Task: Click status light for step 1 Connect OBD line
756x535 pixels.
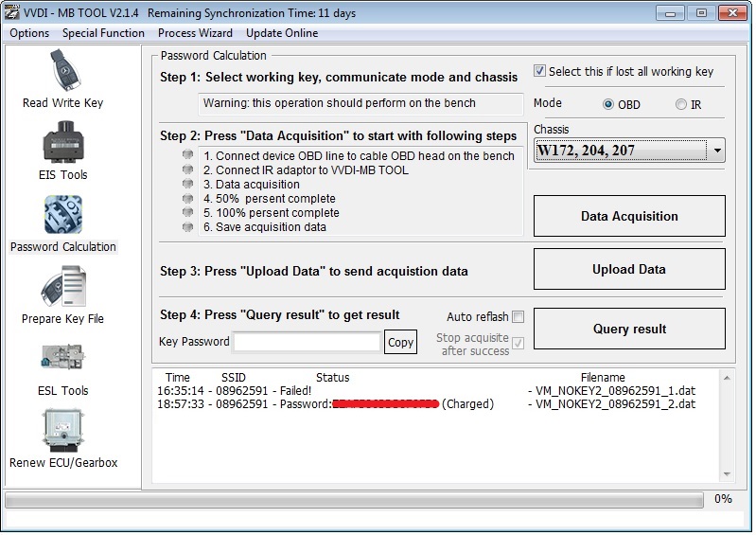Action: (187, 154)
